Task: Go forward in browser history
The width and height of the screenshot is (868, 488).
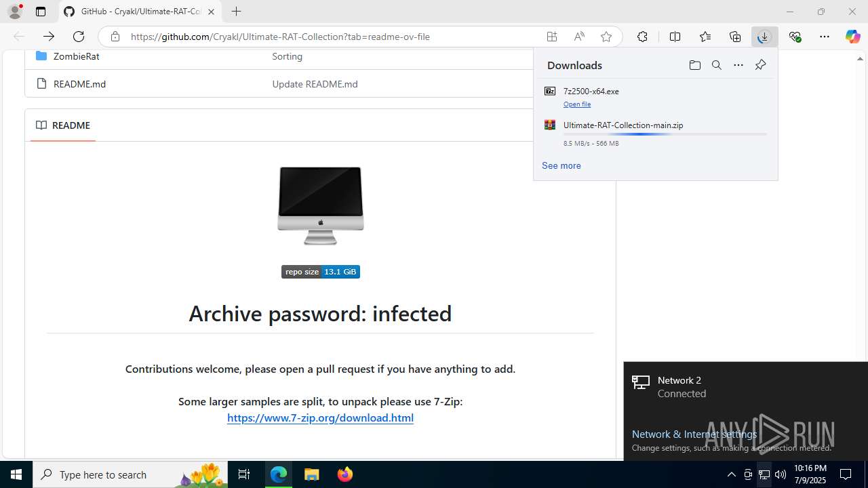Action: (49, 37)
